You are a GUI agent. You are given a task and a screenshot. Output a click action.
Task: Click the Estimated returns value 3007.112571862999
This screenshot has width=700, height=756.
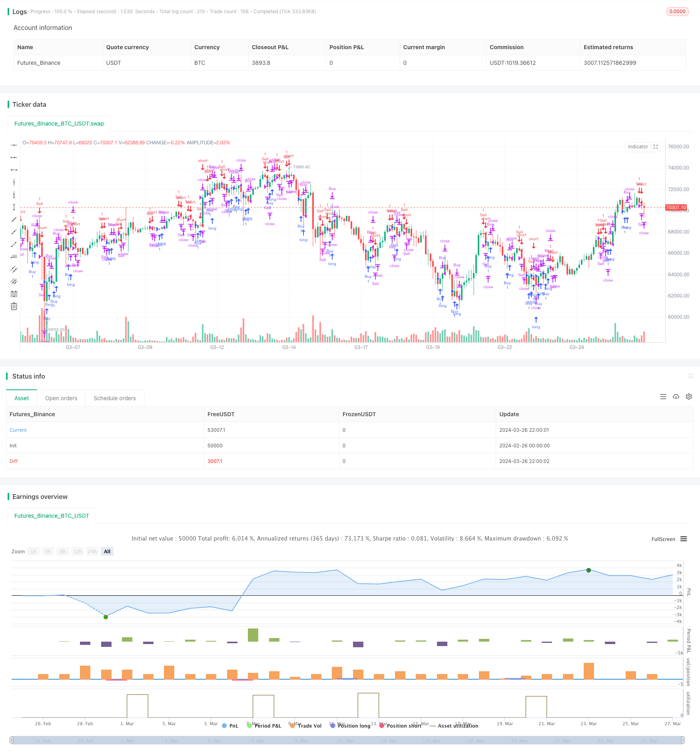pyautogui.click(x=610, y=63)
